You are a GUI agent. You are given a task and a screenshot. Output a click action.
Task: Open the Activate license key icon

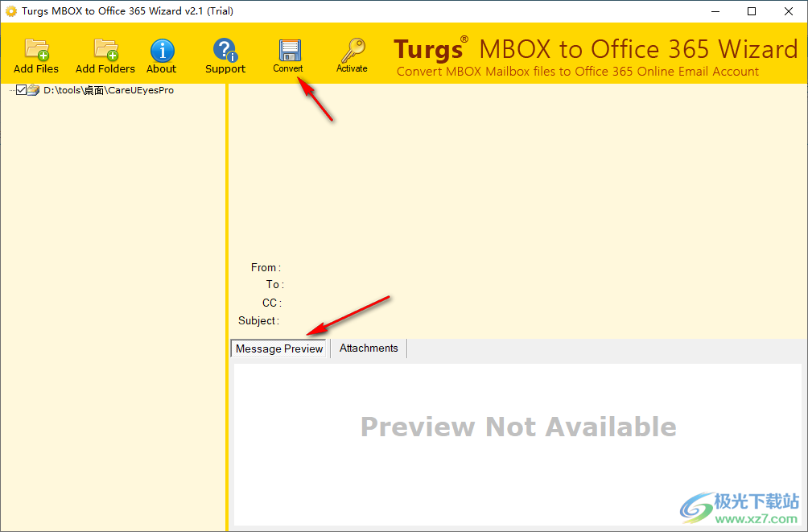coord(352,56)
